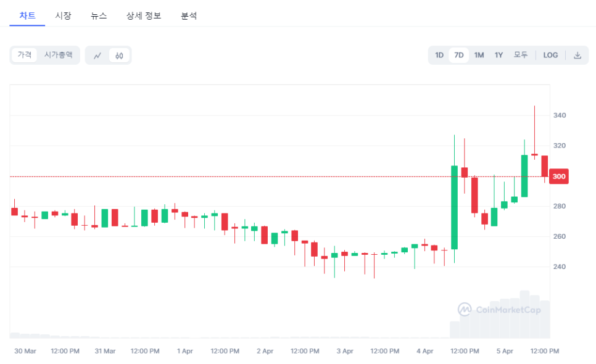The image size is (596, 364).
Task: Download chart data with the download icon
Action: [577, 56]
